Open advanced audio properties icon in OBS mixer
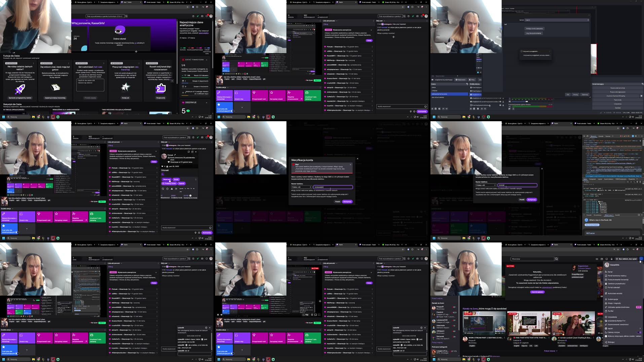Viewport: 644px width, 362px height. [509, 109]
